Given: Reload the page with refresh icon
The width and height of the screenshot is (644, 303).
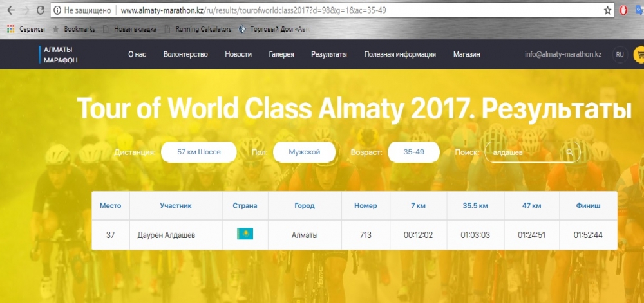Looking at the screenshot, I should coord(40,11).
